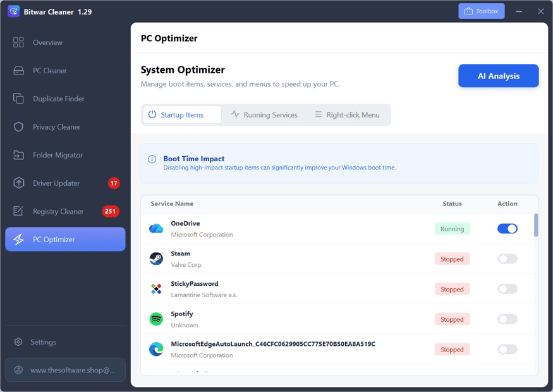Open Driver Updater with 17 updates

(65, 183)
